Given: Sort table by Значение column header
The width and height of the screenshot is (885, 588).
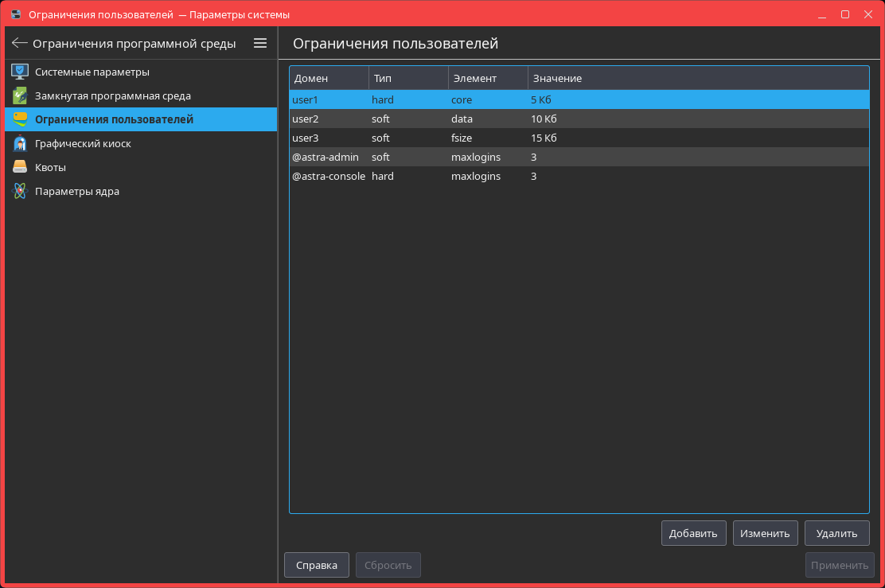Looking at the screenshot, I should tap(697, 78).
